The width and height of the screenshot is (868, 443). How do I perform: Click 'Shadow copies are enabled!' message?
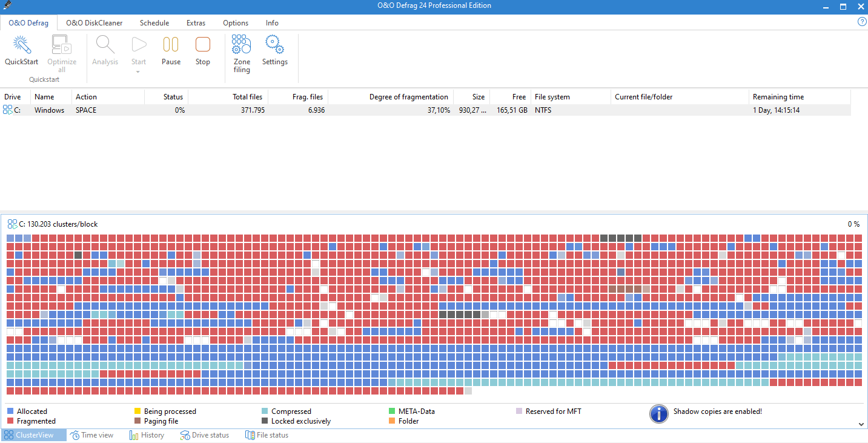[x=718, y=411]
